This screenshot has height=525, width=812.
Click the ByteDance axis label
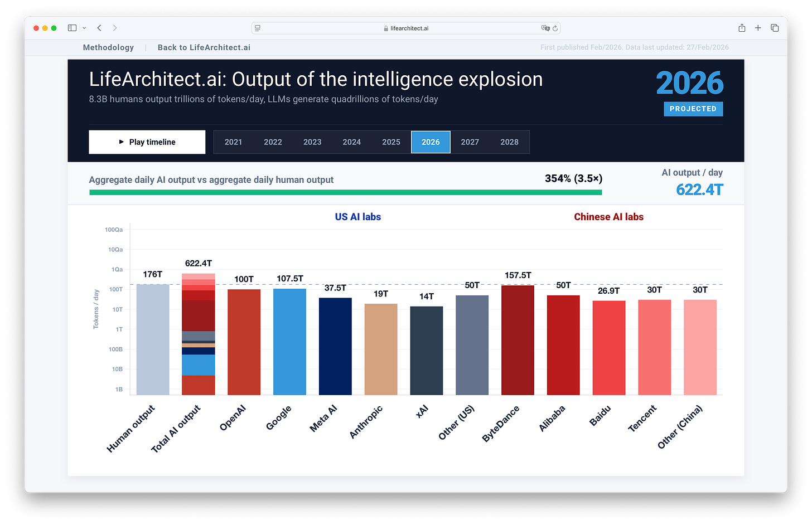coord(500,424)
